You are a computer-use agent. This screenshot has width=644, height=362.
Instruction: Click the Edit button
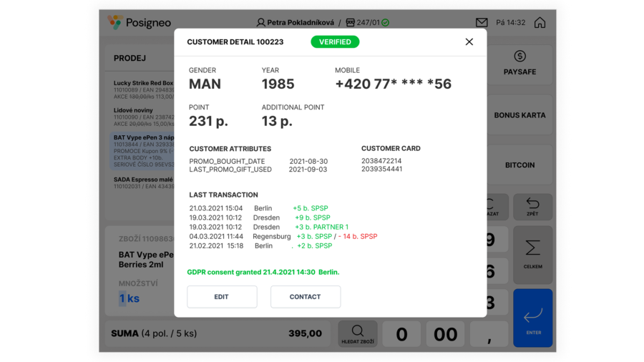pos(222,297)
